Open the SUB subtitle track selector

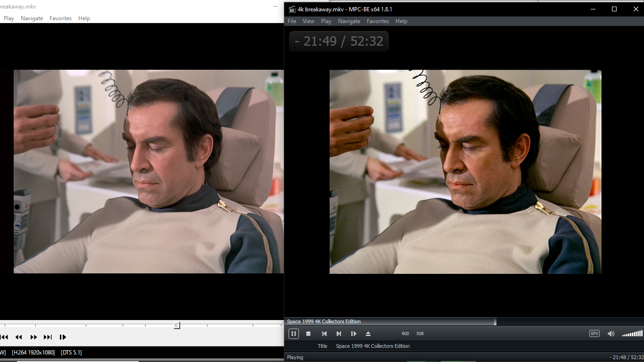tap(420, 334)
